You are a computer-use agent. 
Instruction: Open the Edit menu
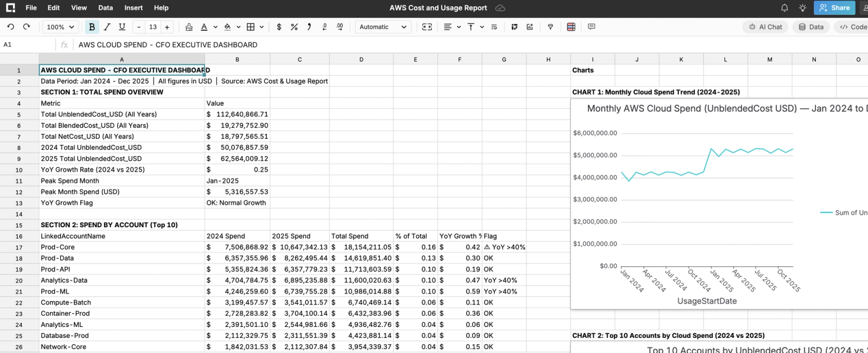tap(54, 8)
